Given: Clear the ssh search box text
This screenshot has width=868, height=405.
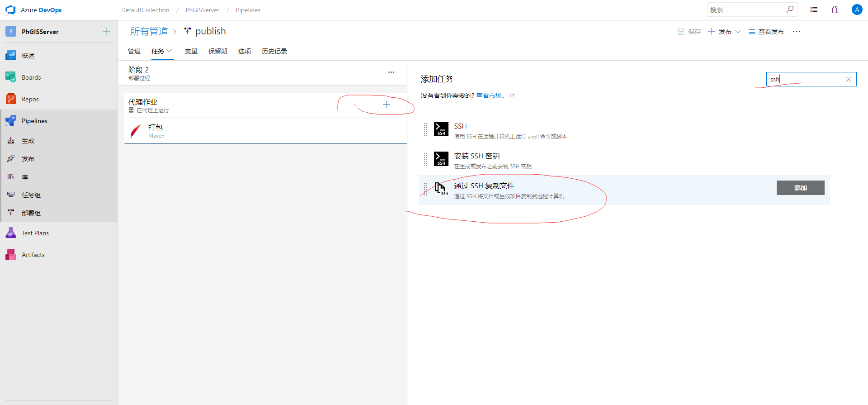Looking at the screenshot, I should (x=849, y=79).
